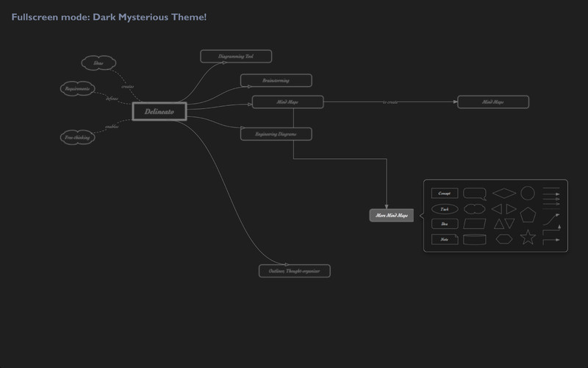Viewport: 588px width, 368px height.
Task: Select the hexagon shape
Action: 504,239
